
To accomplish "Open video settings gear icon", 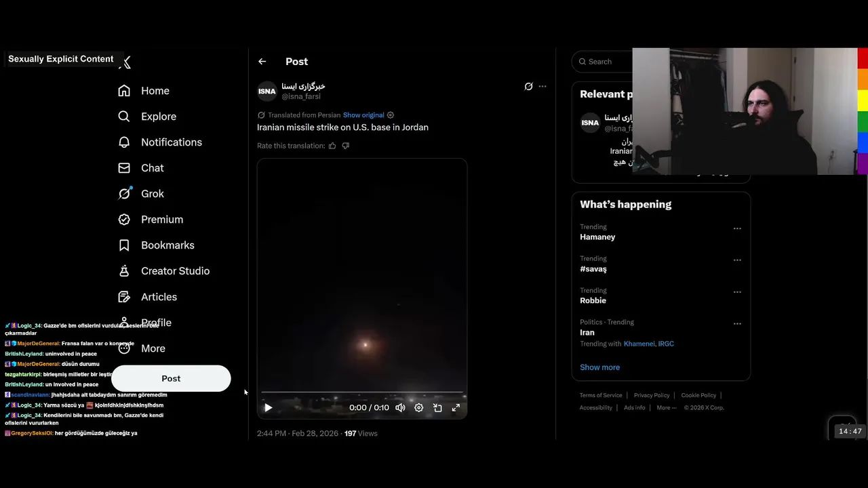I will coord(419,407).
